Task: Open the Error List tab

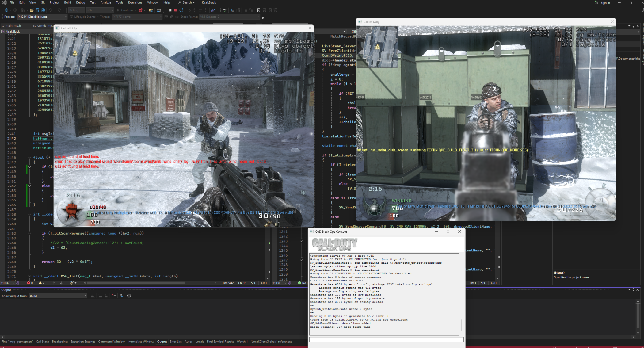Action: 176,342
